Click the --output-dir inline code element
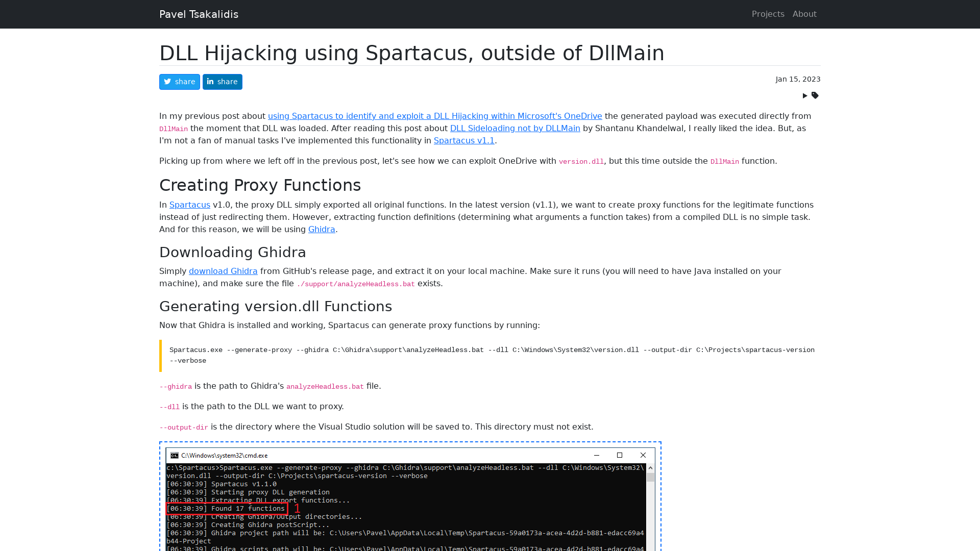 pos(183,427)
